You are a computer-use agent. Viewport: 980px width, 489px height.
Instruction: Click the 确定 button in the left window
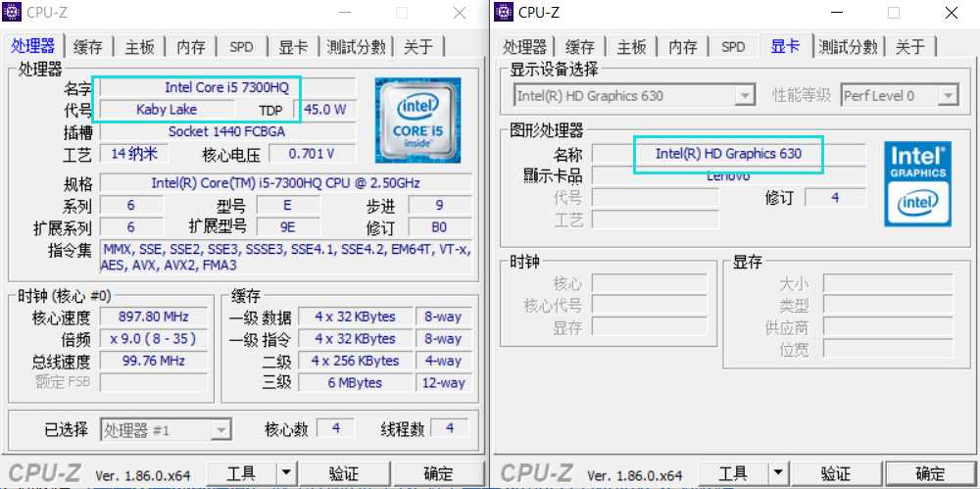point(438,473)
